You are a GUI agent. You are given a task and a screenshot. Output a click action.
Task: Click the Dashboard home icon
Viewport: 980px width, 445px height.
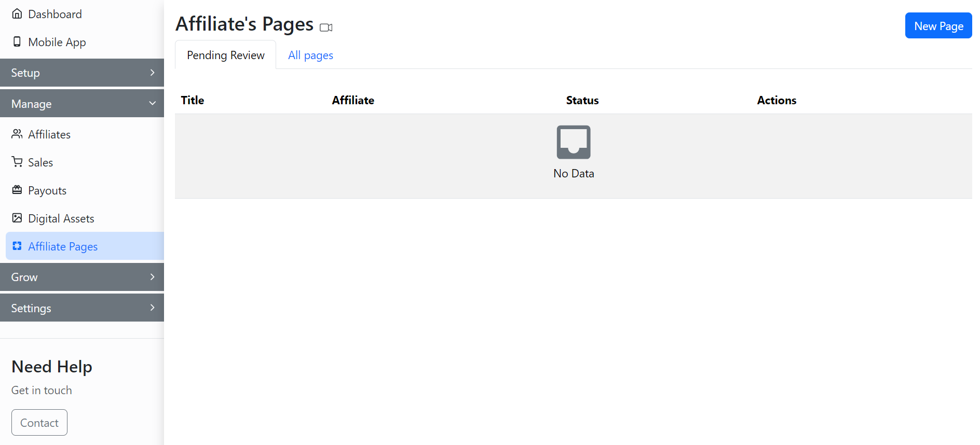point(17,14)
